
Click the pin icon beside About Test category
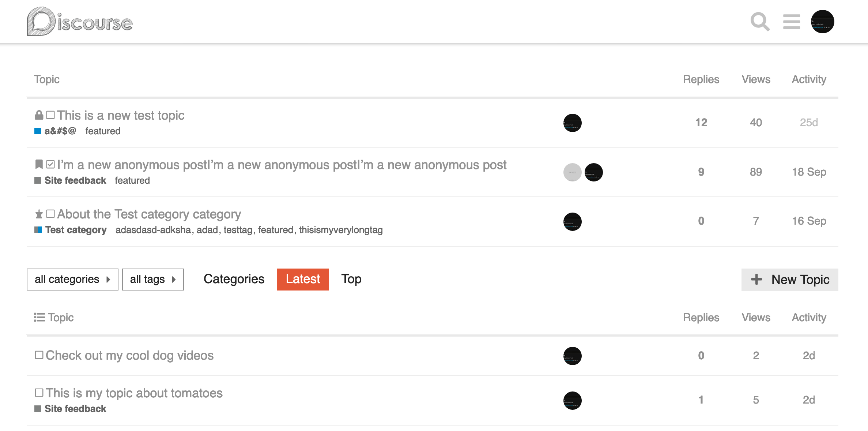pos(39,214)
